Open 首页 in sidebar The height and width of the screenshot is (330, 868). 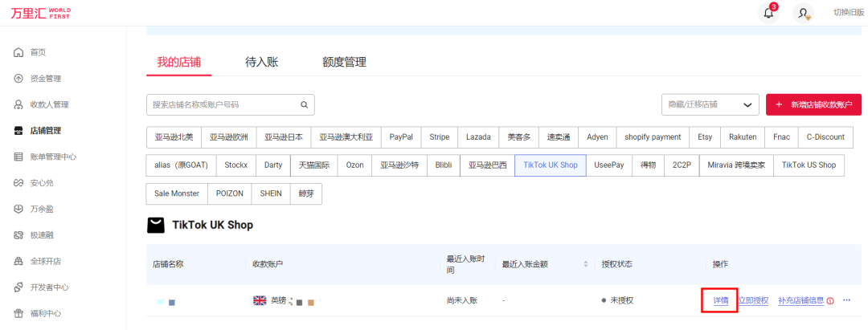pyautogui.click(x=39, y=52)
